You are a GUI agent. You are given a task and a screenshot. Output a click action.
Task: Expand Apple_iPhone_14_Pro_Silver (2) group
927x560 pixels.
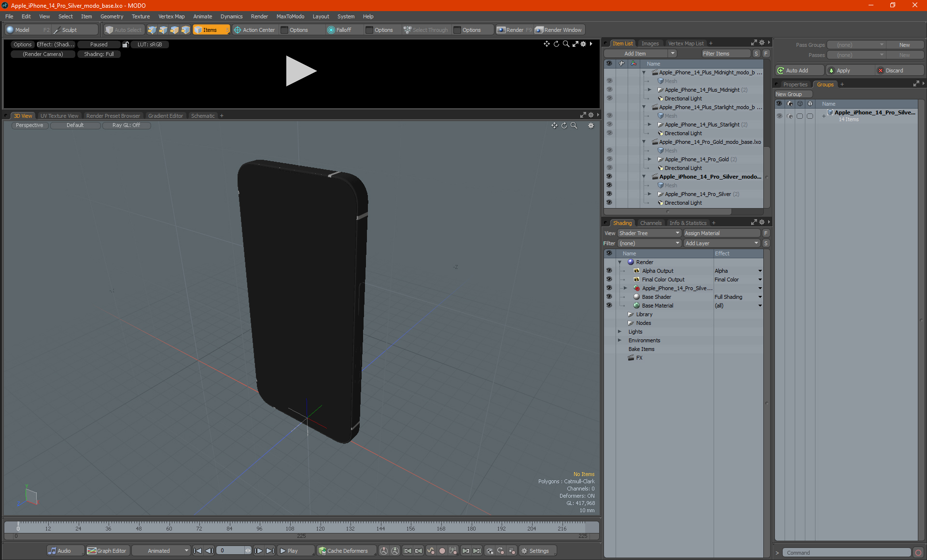tap(649, 194)
